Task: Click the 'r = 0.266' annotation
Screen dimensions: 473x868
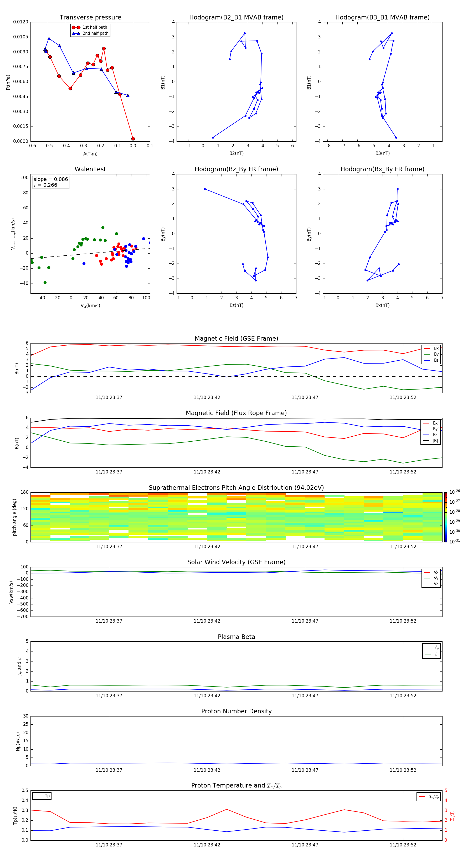Action: (45, 185)
